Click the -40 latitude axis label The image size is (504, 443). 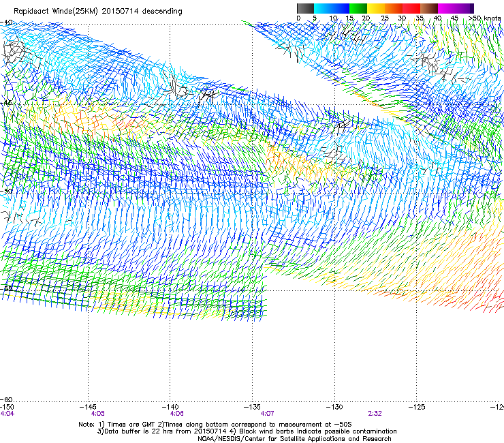point(6,22)
